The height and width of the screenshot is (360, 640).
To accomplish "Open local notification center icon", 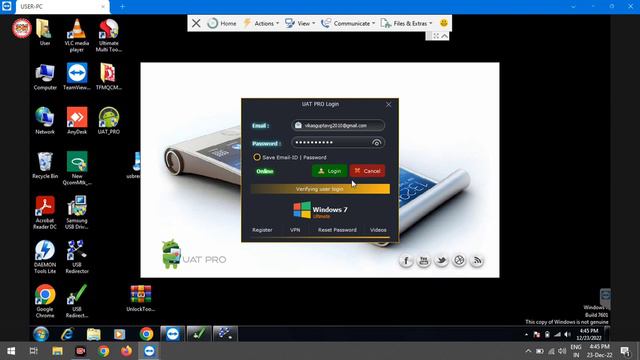I will [625, 351].
